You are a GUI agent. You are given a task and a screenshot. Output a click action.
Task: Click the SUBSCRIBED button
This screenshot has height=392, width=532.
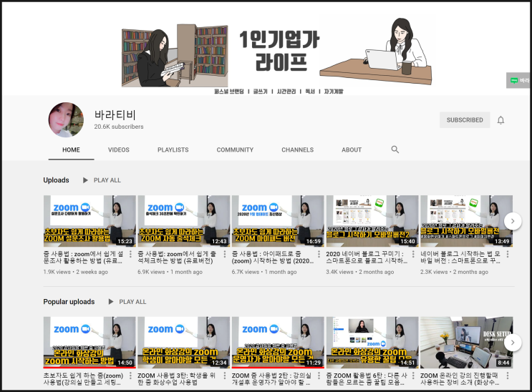click(x=465, y=120)
